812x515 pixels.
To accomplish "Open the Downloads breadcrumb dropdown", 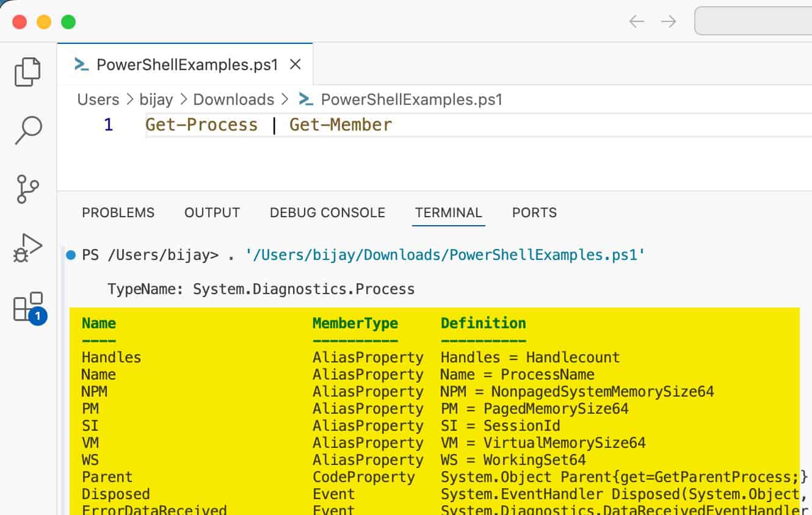I will tap(234, 99).
